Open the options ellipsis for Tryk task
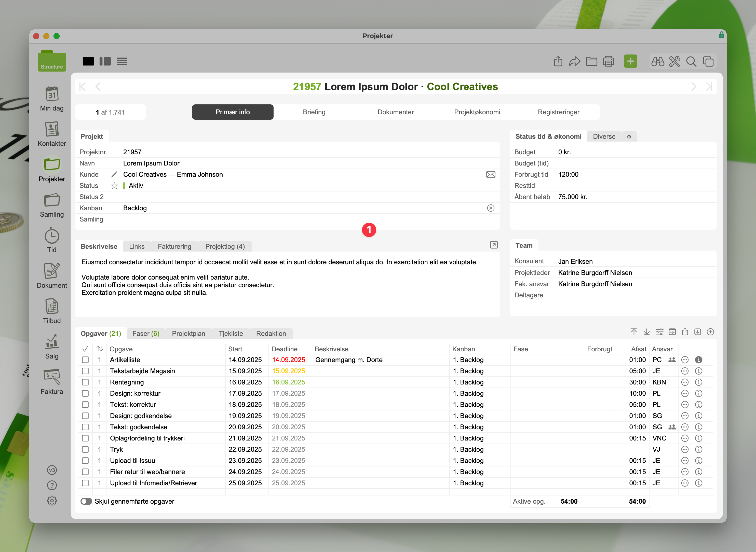756x552 pixels. pos(685,449)
